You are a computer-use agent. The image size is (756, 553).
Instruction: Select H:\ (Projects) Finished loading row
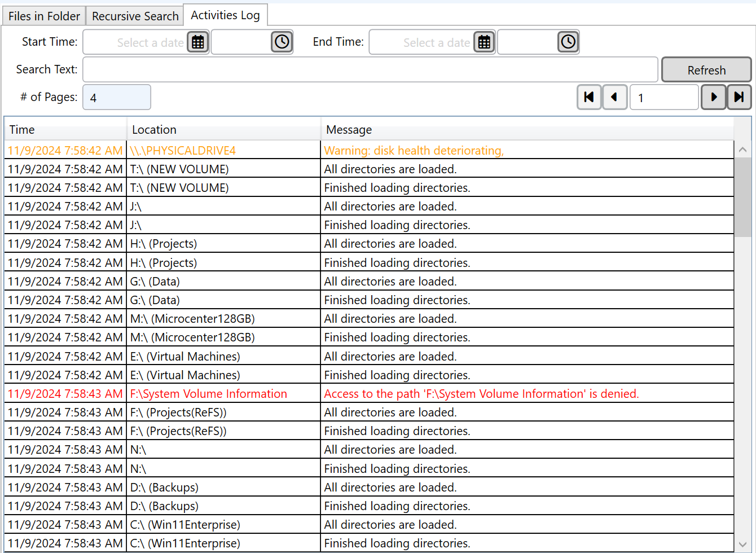(x=369, y=262)
